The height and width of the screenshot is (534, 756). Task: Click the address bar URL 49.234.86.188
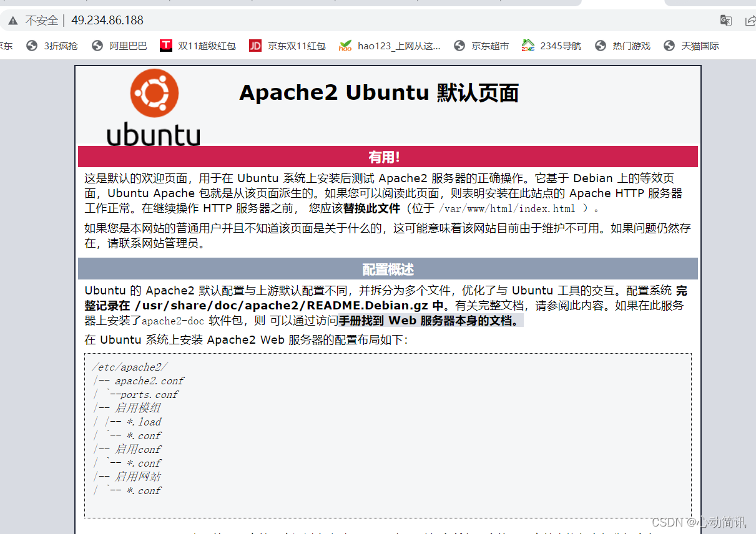(107, 21)
